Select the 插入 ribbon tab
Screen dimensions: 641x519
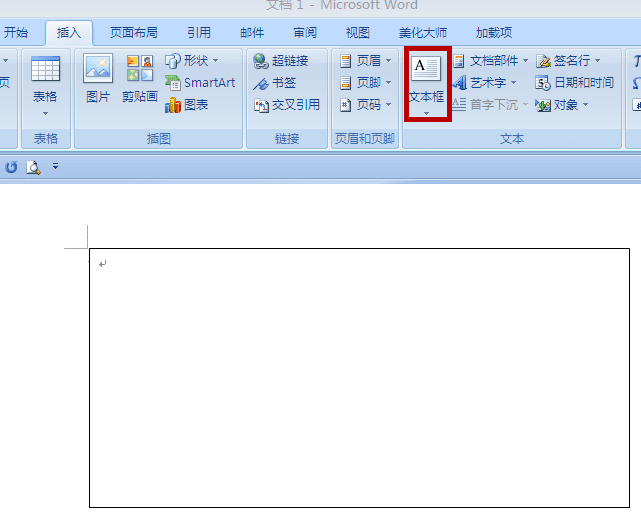coord(69,32)
